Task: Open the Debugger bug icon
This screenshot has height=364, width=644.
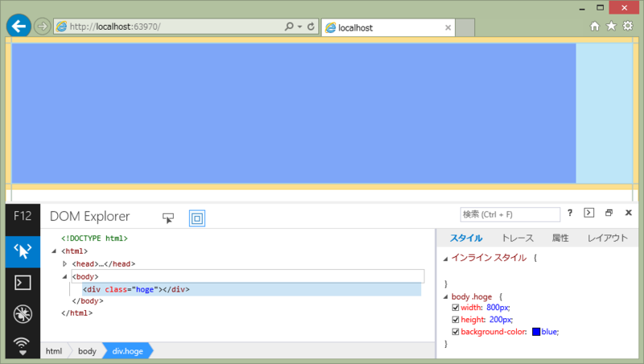Action: pos(23,314)
